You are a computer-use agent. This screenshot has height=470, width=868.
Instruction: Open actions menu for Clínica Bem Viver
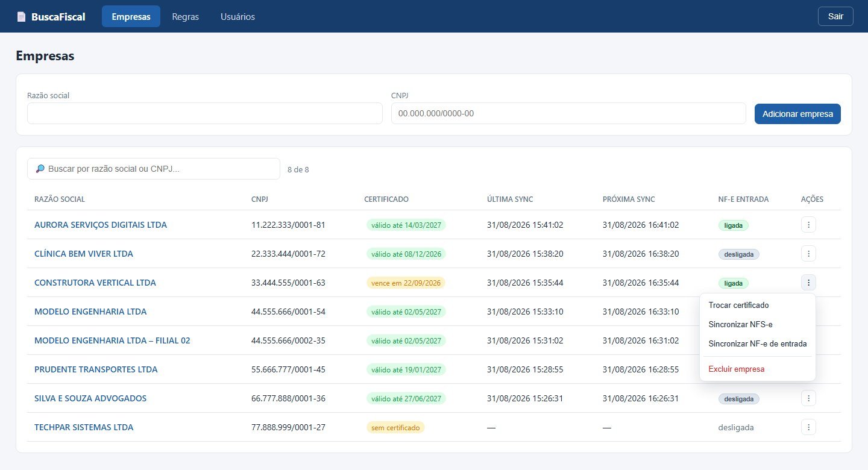point(808,254)
